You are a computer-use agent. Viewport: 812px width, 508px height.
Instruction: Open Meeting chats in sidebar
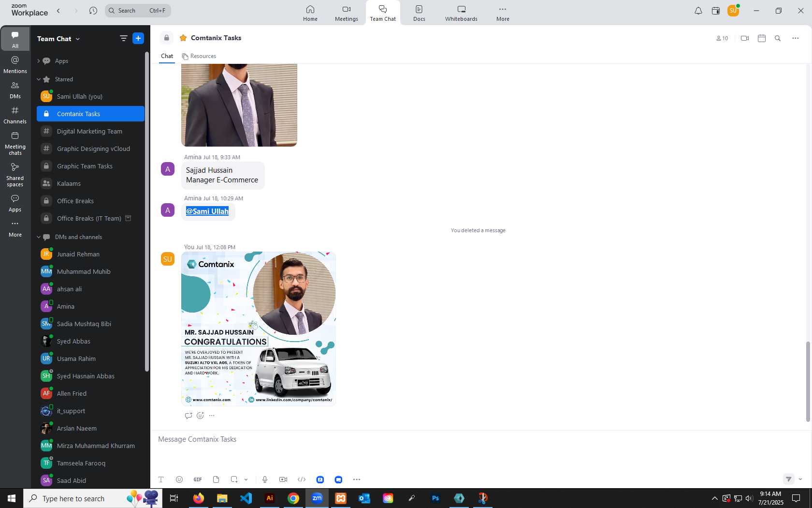click(15, 144)
